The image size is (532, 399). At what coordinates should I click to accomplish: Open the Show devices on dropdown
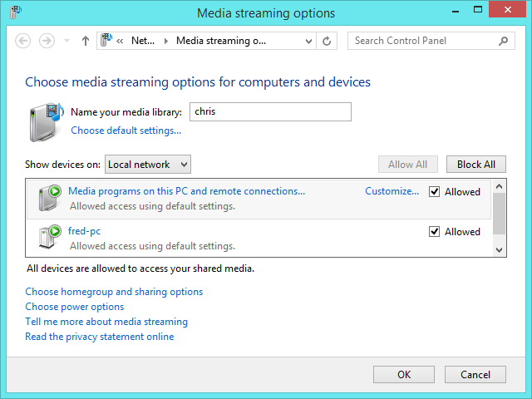(x=149, y=165)
